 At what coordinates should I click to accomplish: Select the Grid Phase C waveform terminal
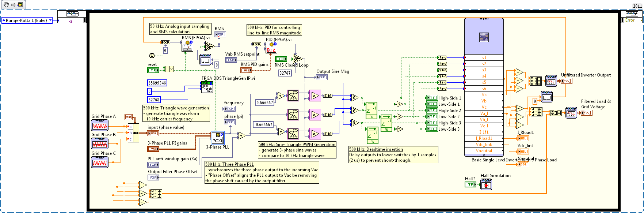click(x=99, y=162)
